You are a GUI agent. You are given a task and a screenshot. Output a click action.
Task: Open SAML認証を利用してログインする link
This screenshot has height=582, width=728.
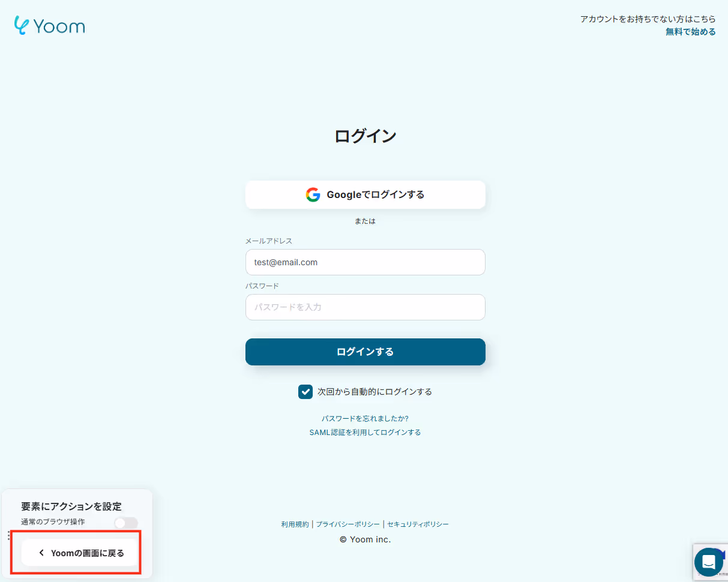coord(365,432)
